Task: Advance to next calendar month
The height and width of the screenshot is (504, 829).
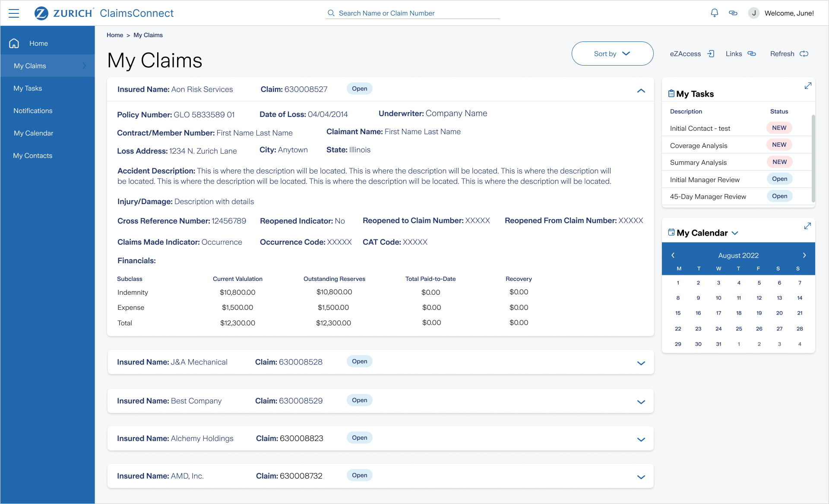Action: pos(804,255)
